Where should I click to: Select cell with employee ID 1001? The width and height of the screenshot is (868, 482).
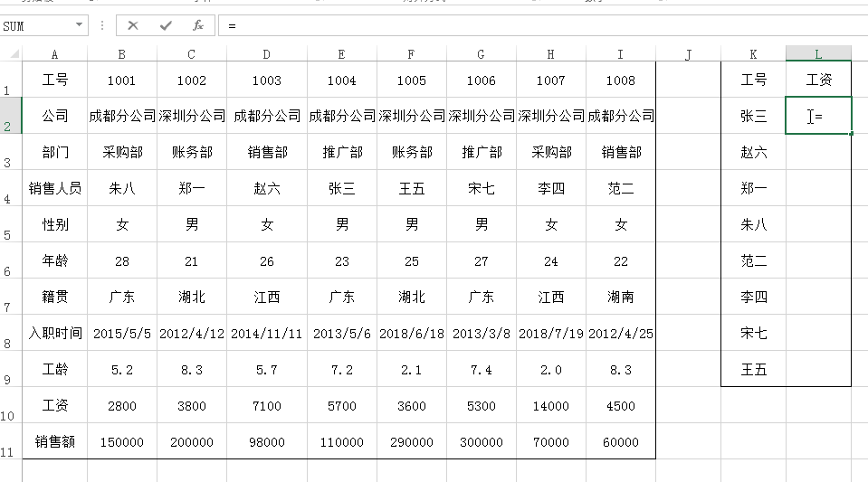click(122, 80)
